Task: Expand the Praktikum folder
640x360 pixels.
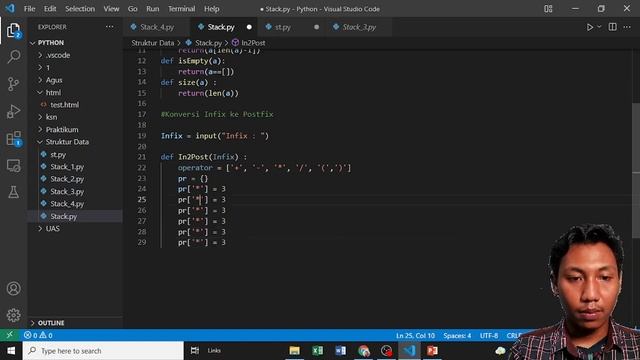Action: (x=62, y=129)
